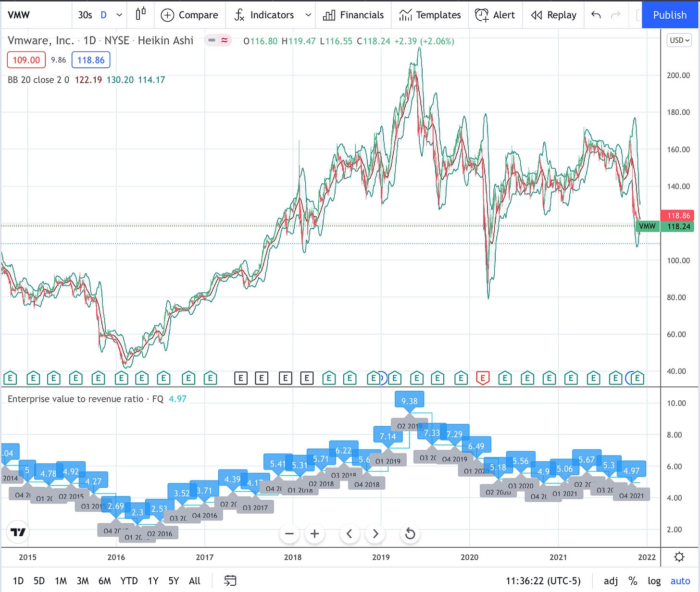
Task: Click the Vmware, Inc. chart title
Action: pyautogui.click(x=41, y=40)
